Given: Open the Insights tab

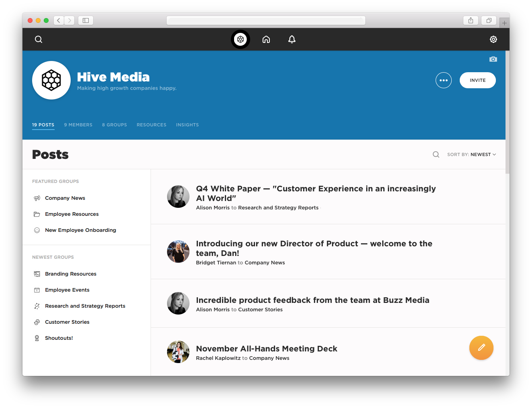Looking at the screenshot, I should [188, 125].
